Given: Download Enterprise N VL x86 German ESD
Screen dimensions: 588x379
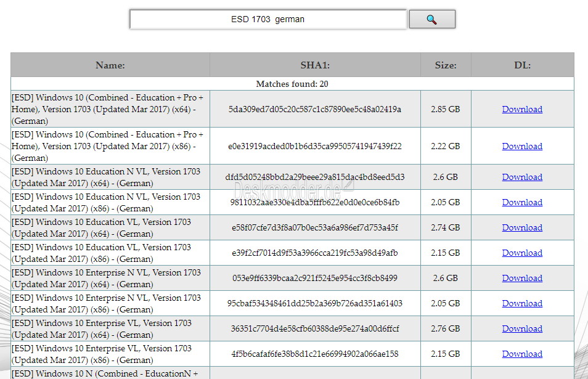Looking at the screenshot, I should (x=522, y=303).
